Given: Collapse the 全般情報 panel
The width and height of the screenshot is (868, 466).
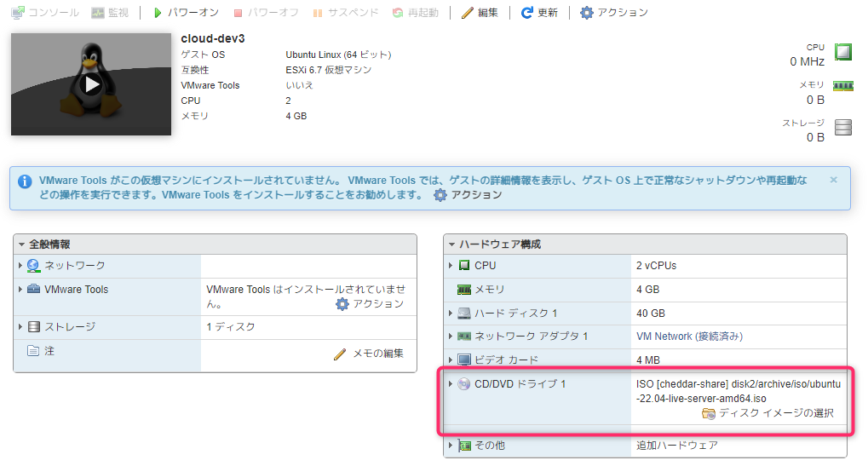Looking at the screenshot, I should (21, 244).
